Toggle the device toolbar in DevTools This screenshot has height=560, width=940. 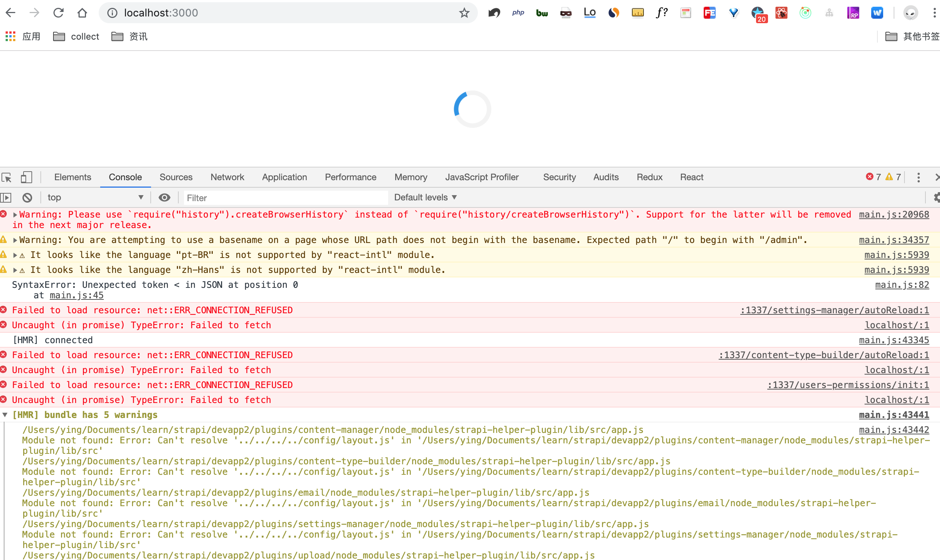pos(26,177)
